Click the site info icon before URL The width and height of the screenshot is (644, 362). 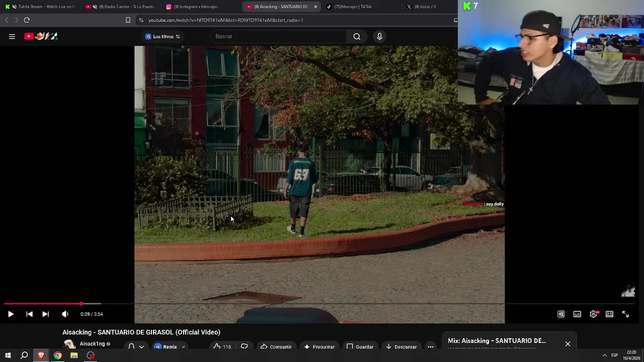click(x=141, y=20)
